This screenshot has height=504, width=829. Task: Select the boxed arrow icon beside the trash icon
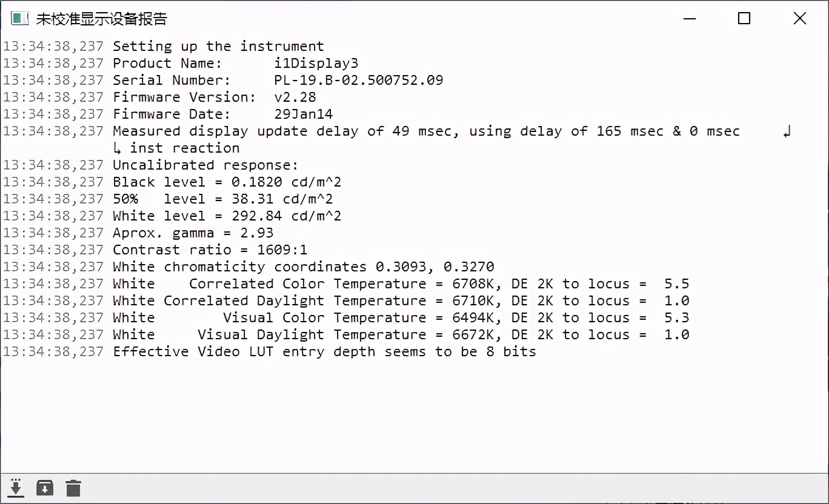44,488
